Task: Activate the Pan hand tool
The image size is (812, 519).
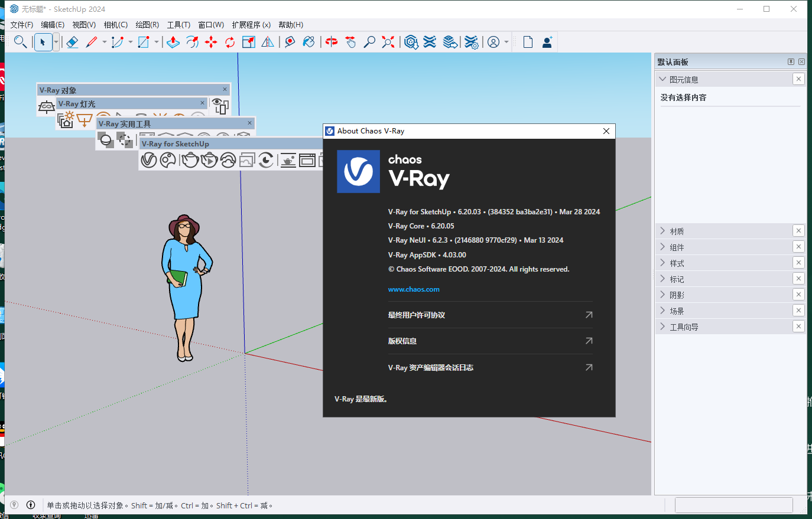Action: (350, 42)
